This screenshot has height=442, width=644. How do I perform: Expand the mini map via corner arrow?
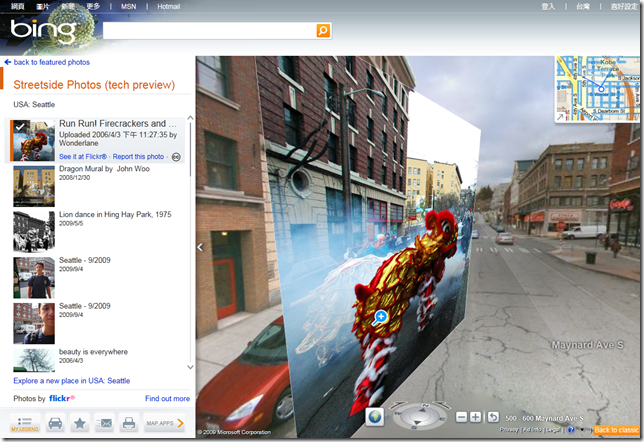click(559, 117)
